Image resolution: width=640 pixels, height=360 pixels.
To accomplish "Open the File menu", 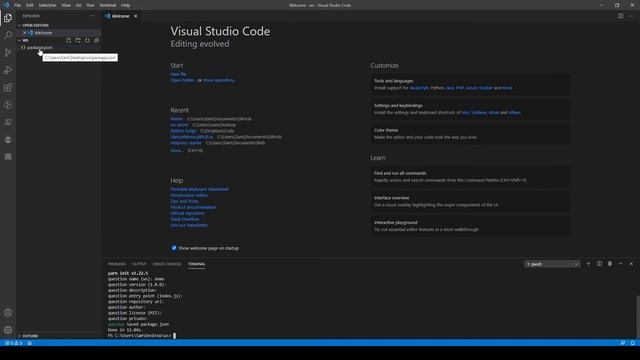I will point(18,5).
